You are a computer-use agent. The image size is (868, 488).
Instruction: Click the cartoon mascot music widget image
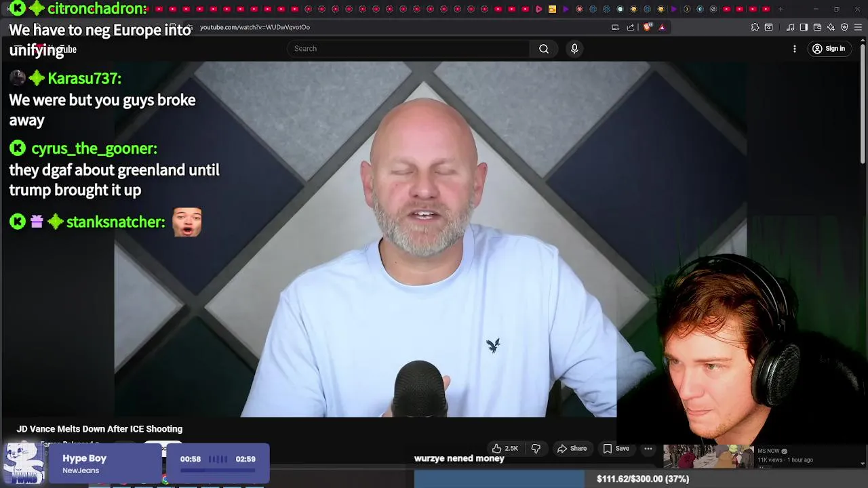pyautogui.click(x=24, y=463)
